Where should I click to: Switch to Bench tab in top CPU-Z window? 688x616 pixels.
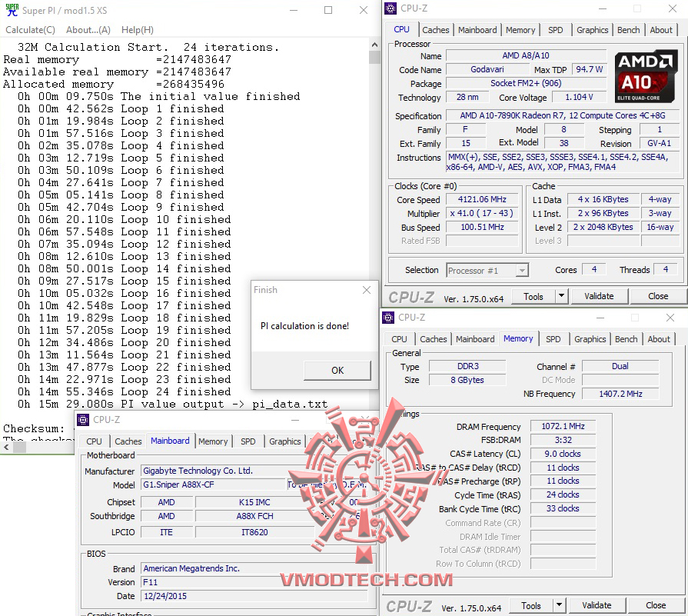pyautogui.click(x=628, y=30)
